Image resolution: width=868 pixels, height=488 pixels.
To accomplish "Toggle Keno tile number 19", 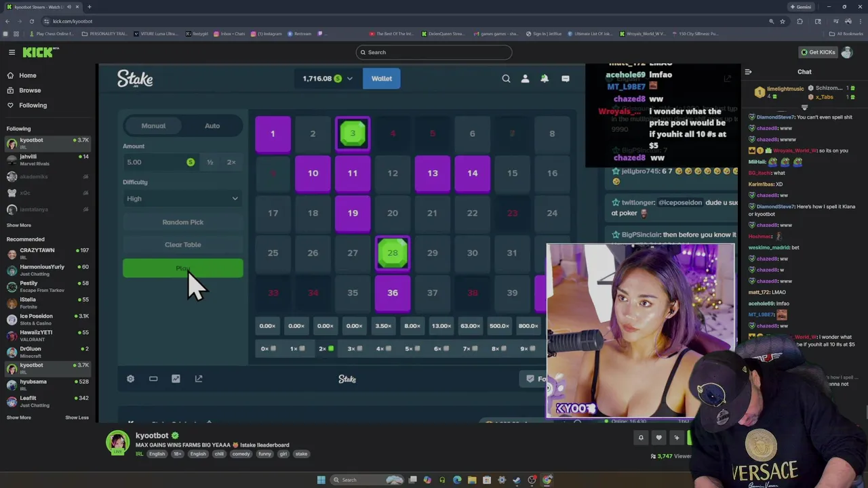I will coord(353,213).
